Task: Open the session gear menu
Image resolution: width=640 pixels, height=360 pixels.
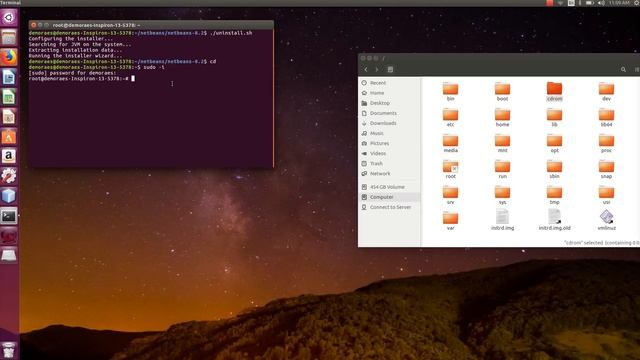Action: [x=637, y=3]
